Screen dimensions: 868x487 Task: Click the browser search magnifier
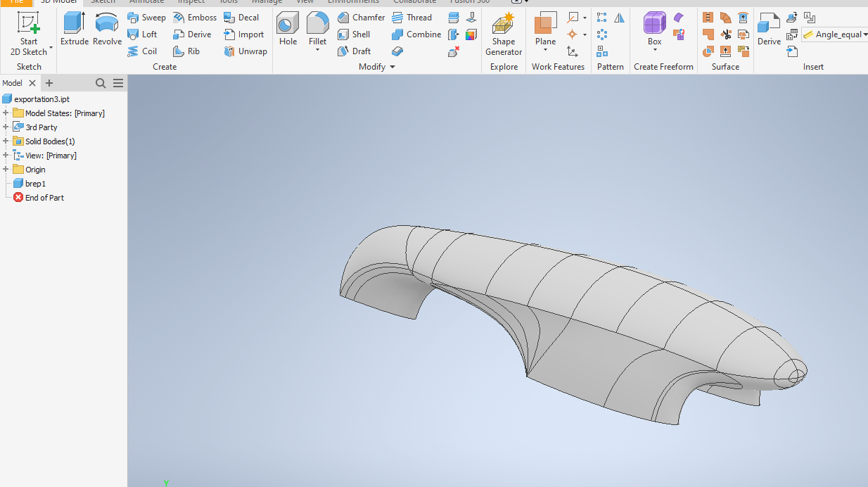coord(100,82)
